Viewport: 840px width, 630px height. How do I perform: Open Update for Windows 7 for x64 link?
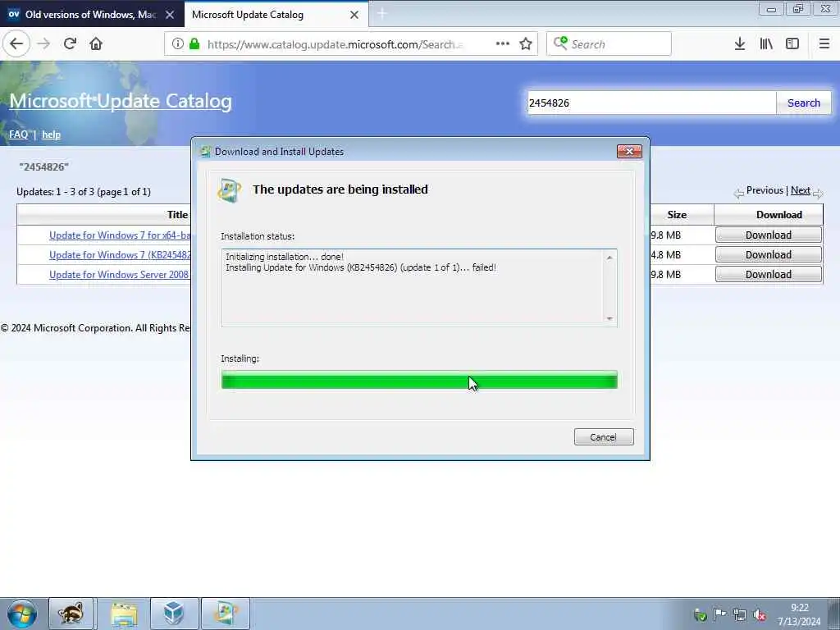pyautogui.click(x=120, y=235)
